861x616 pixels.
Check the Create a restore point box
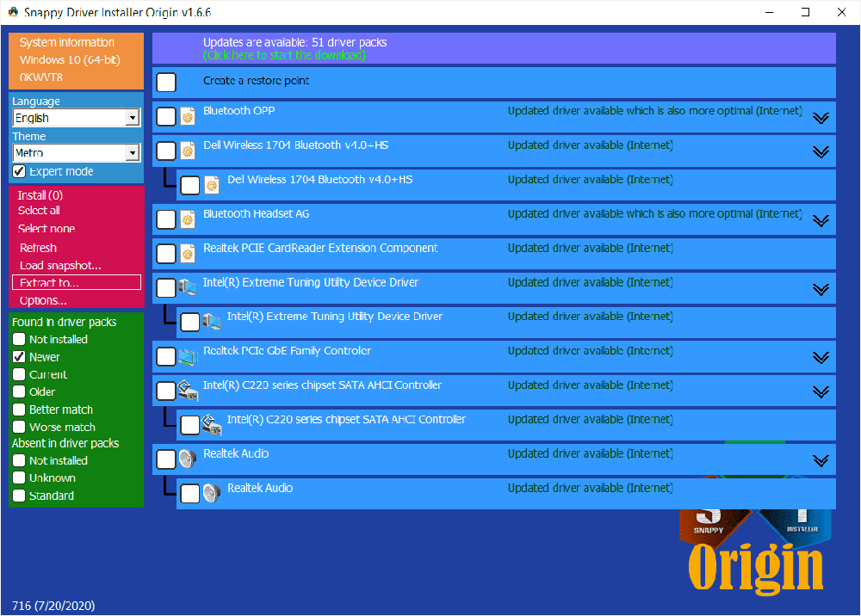[x=166, y=83]
